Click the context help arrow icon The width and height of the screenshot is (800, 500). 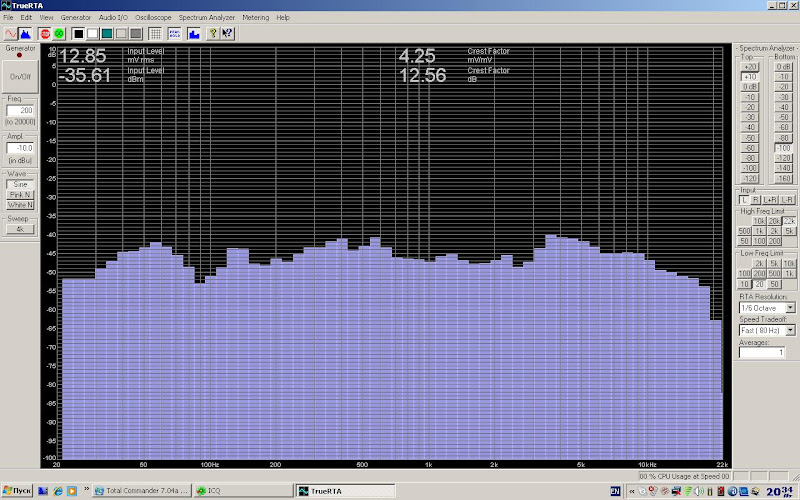(227, 33)
